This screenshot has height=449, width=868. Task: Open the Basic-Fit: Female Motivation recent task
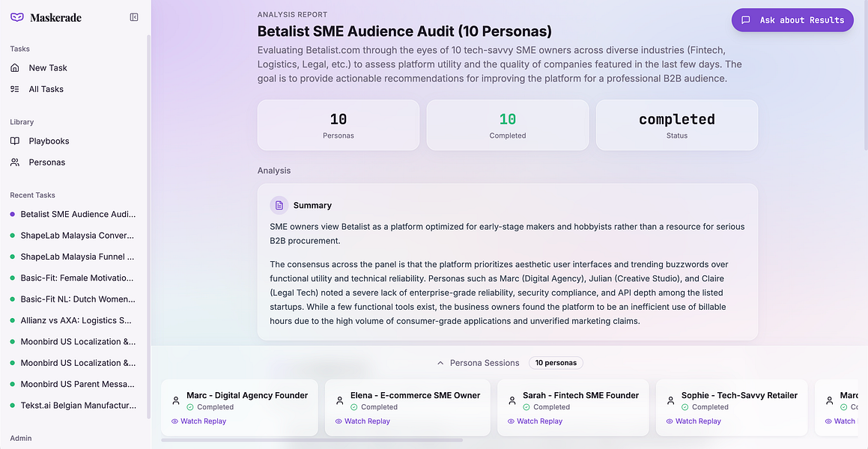(76, 278)
